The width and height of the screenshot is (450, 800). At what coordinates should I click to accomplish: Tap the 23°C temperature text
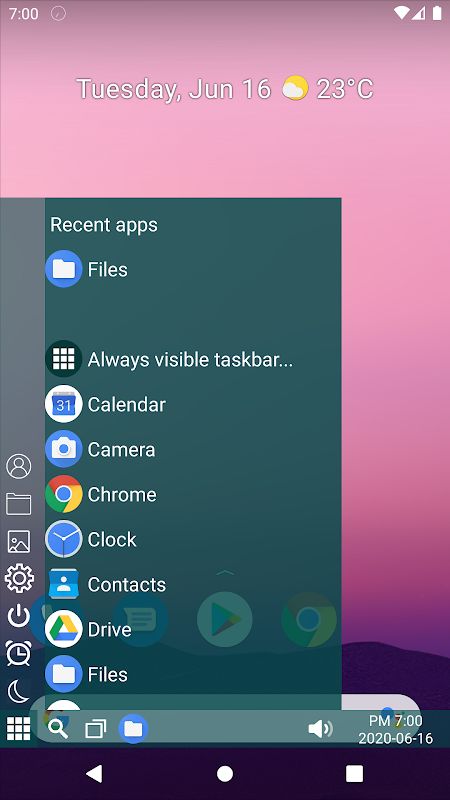[x=345, y=89]
